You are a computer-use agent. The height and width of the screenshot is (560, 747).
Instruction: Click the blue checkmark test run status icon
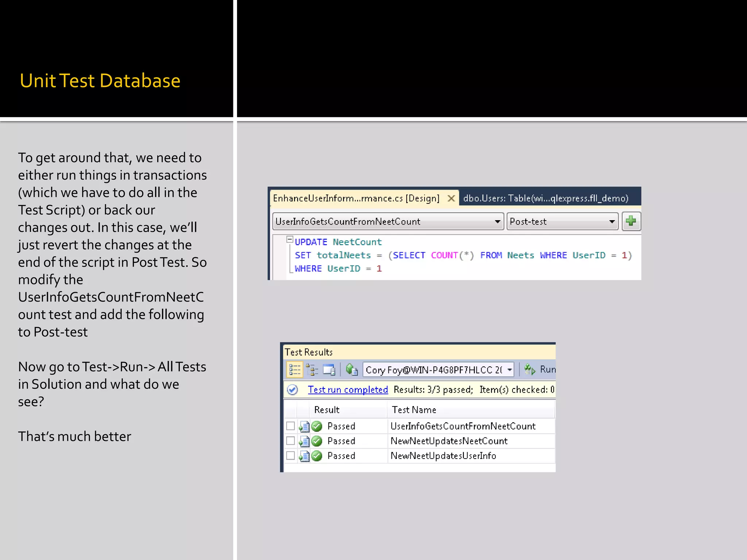[293, 390]
